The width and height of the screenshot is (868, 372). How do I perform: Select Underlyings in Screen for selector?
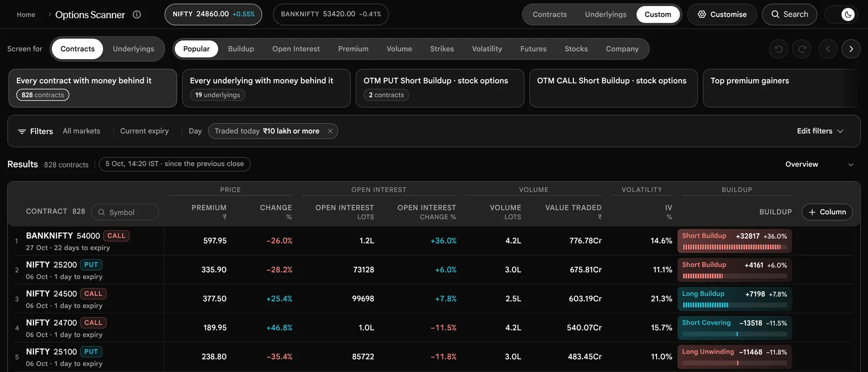(x=133, y=49)
